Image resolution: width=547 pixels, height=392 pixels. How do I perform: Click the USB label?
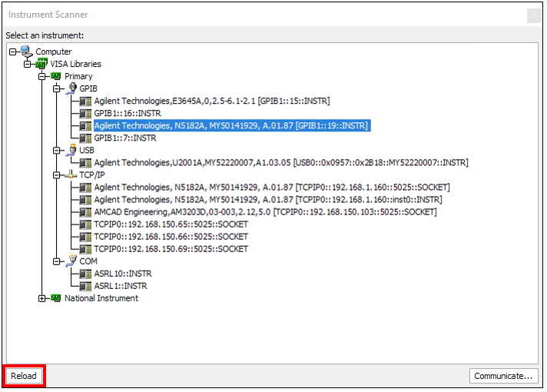coord(87,151)
